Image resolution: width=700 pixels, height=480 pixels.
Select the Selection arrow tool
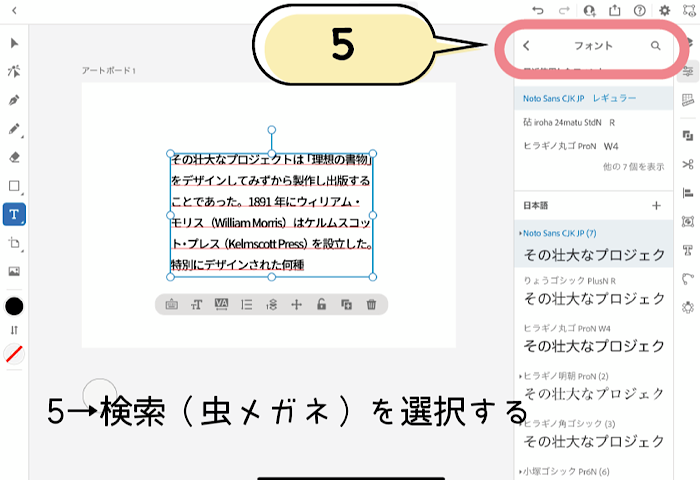pyautogui.click(x=14, y=43)
